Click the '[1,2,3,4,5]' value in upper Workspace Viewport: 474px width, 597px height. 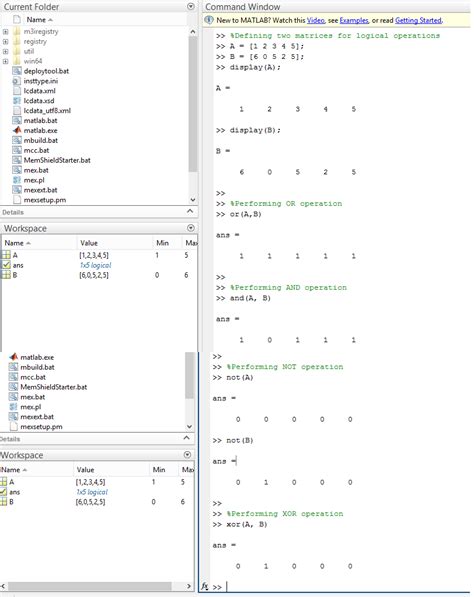click(x=94, y=255)
